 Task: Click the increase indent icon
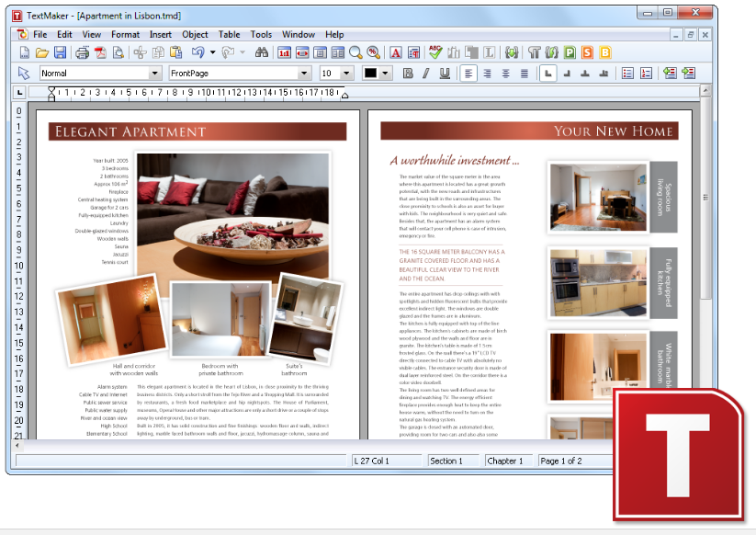[x=687, y=74]
